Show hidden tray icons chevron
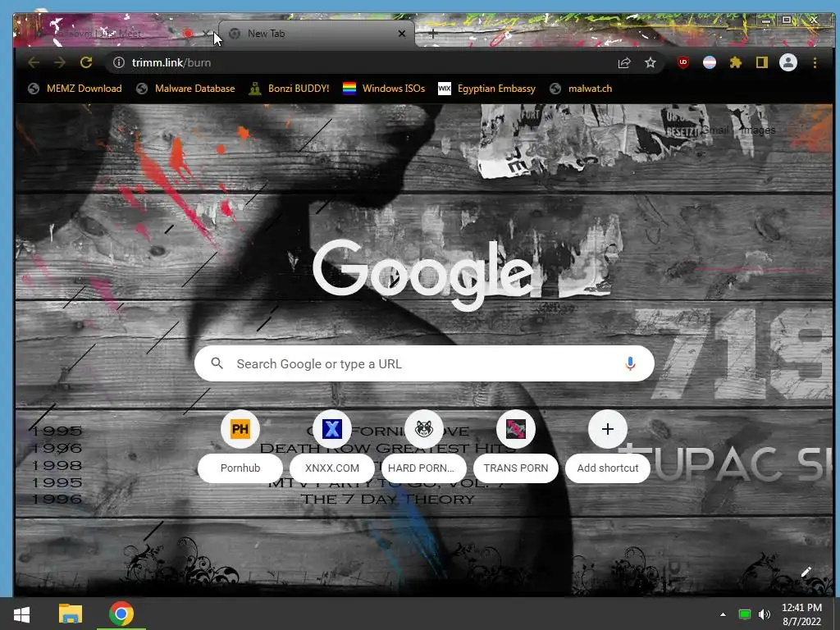840x630 pixels. point(723,614)
